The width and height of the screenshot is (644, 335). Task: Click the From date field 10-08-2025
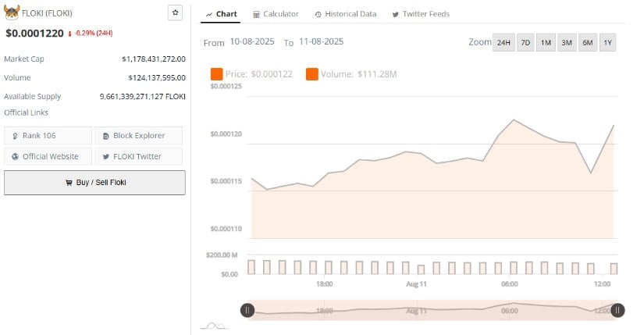pyautogui.click(x=252, y=41)
